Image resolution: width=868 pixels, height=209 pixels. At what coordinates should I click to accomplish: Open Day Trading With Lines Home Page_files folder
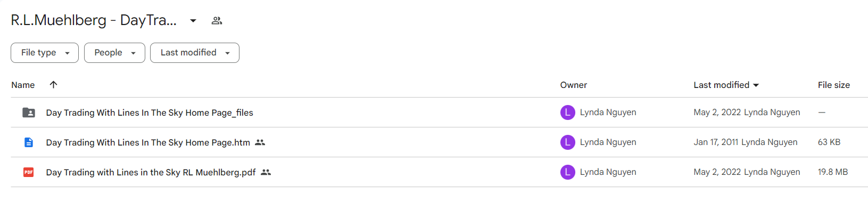coord(150,112)
